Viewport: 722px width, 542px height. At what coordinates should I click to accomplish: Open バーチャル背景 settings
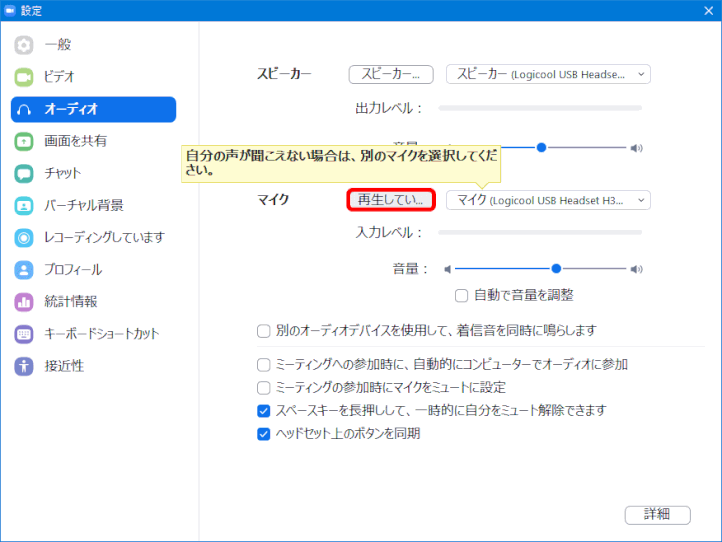coord(93,205)
